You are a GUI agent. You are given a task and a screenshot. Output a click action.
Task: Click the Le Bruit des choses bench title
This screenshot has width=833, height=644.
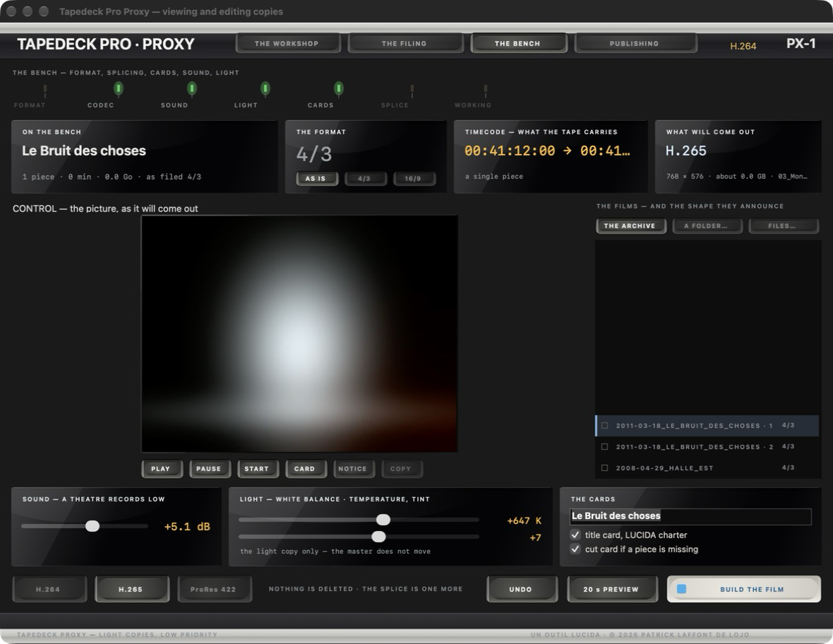(84, 151)
